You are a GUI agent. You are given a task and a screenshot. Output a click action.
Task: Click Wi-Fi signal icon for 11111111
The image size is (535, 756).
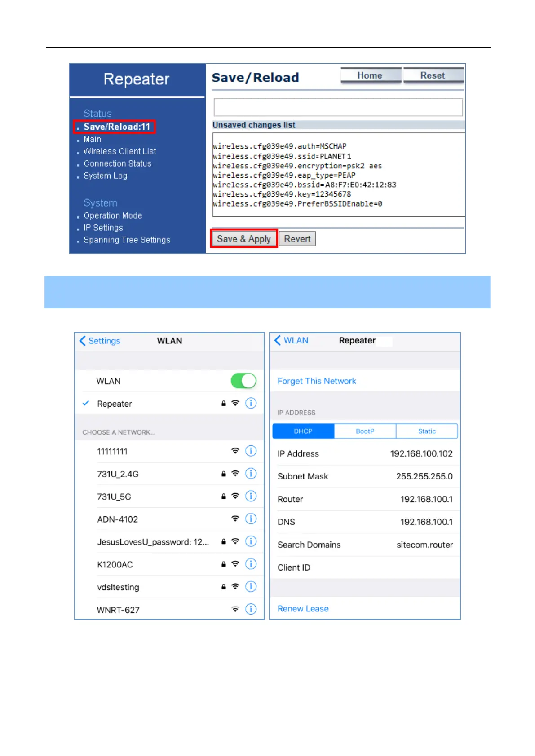tap(235, 451)
